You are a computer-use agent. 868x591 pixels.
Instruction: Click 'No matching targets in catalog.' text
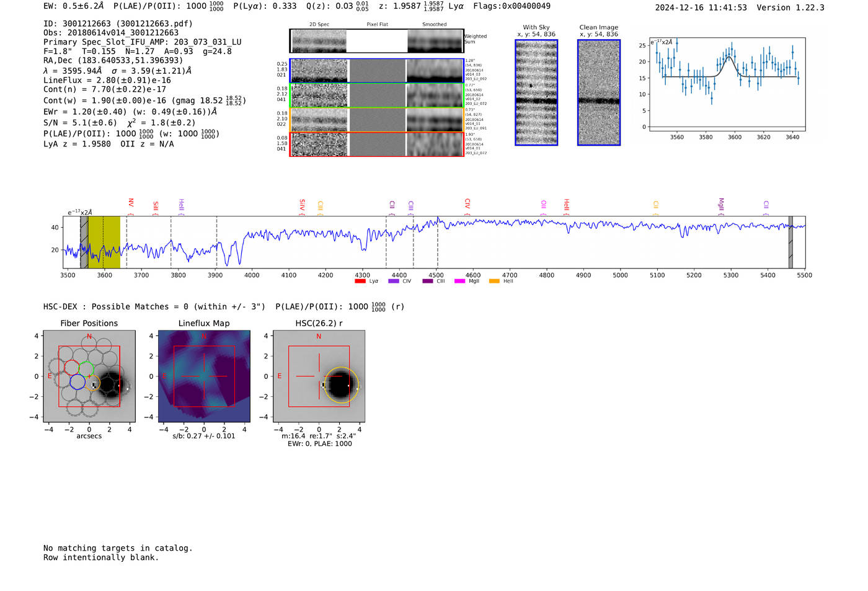coord(118,548)
